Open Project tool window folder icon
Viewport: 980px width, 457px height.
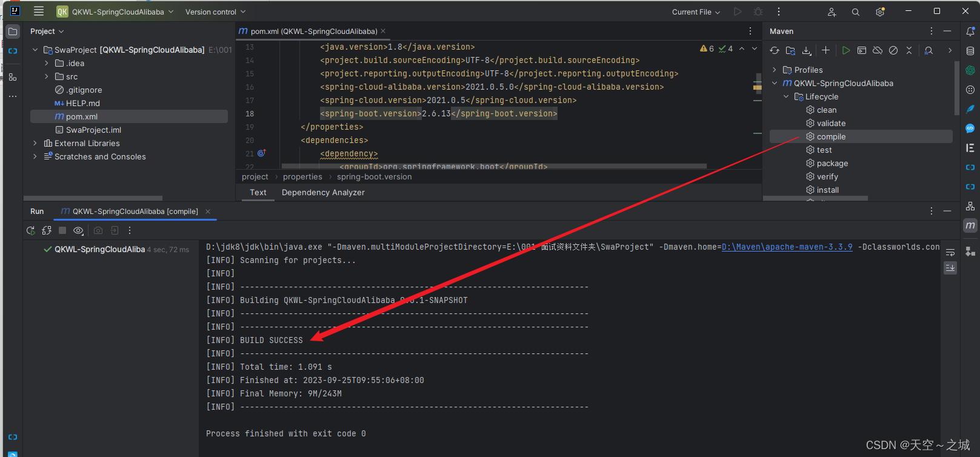coord(13,32)
